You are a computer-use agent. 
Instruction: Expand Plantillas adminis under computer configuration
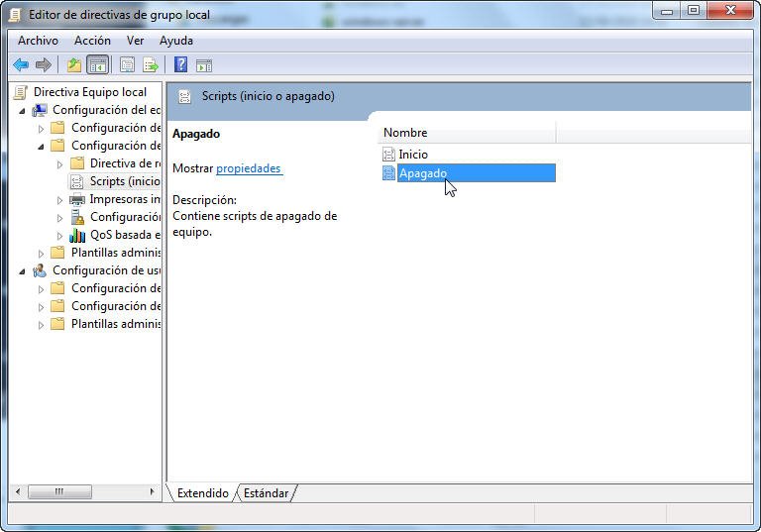point(42,254)
